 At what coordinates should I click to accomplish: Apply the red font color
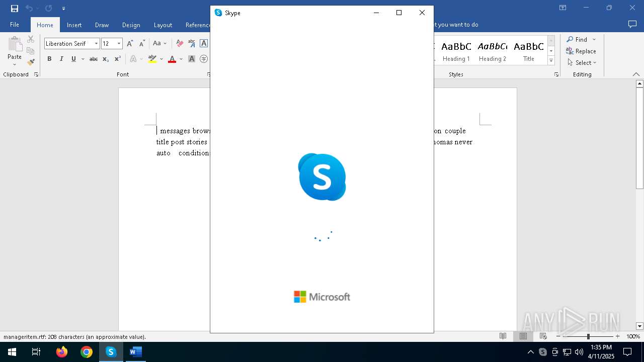(x=172, y=59)
